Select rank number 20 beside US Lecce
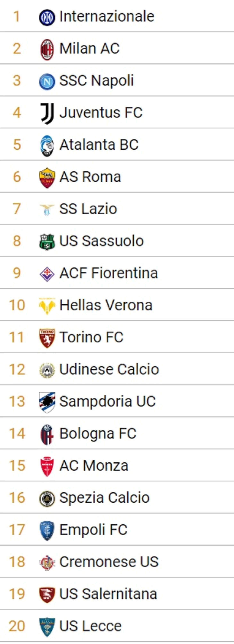234x644 pixels. (x=17, y=626)
